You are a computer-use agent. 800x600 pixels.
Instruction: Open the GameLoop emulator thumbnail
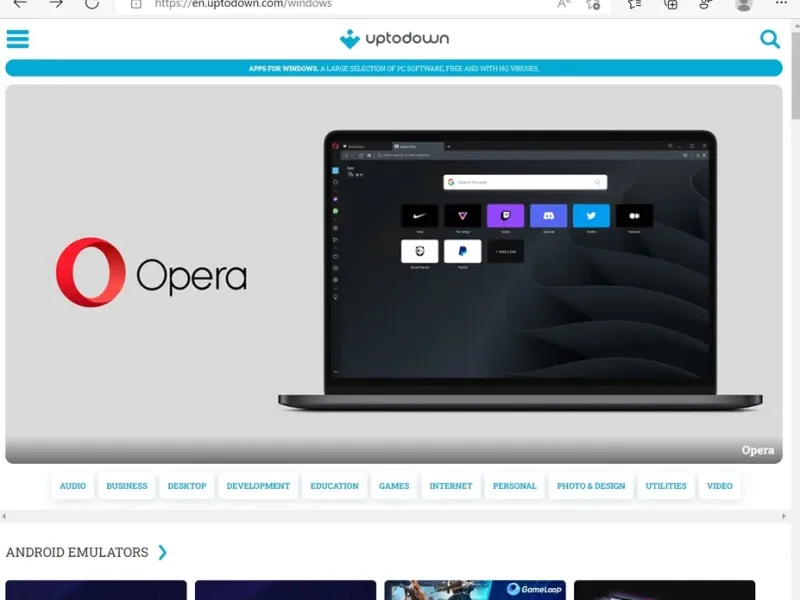click(x=475, y=590)
